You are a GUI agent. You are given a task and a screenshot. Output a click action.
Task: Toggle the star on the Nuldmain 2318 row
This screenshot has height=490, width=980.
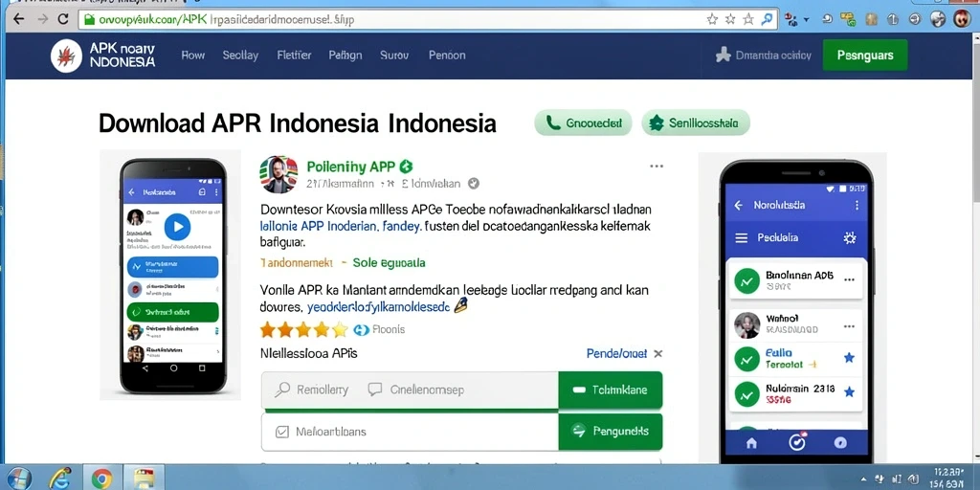849,391
